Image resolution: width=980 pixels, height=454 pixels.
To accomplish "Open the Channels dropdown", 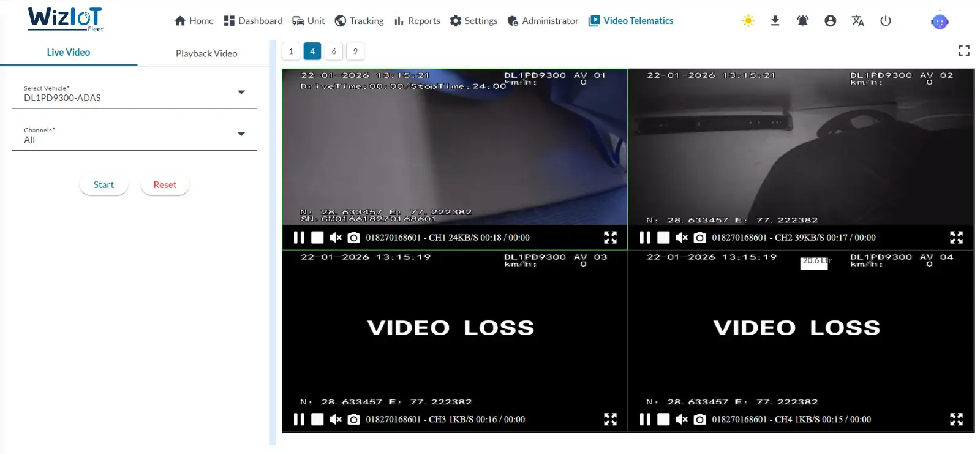I will pos(241,134).
